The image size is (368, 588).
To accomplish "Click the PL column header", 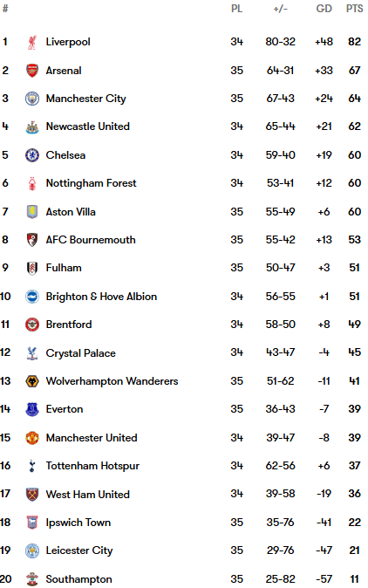I will click(237, 9).
